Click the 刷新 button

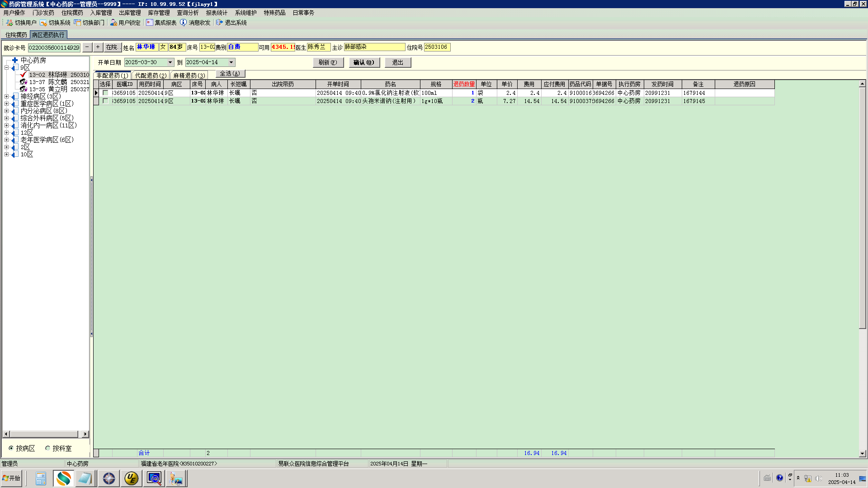(328, 62)
